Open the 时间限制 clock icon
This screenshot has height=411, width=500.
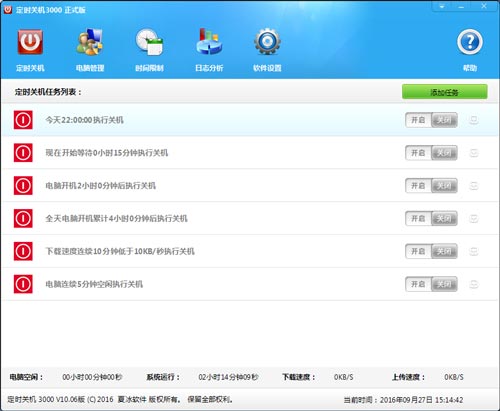149,42
